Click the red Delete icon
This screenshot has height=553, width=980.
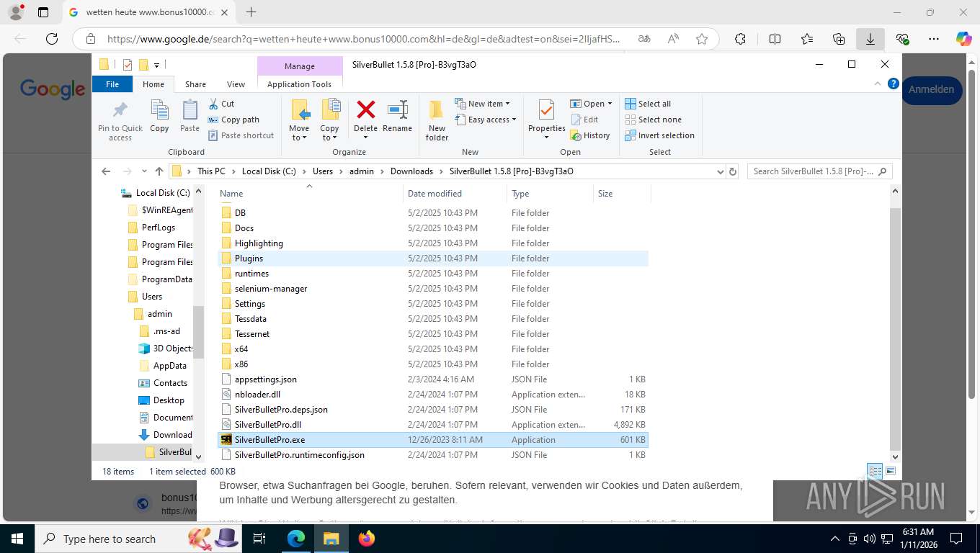tap(365, 110)
